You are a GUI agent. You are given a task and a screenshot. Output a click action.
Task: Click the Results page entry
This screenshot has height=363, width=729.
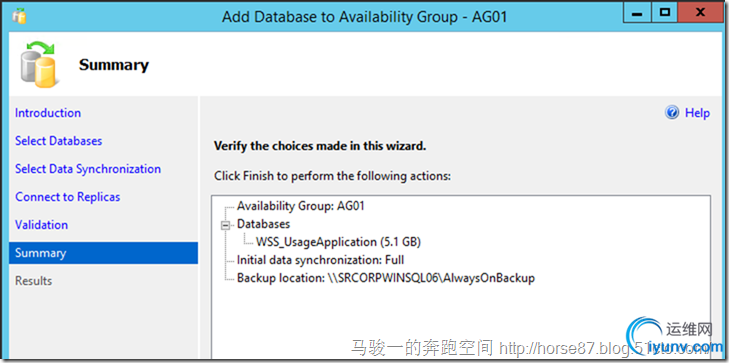point(33,281)
